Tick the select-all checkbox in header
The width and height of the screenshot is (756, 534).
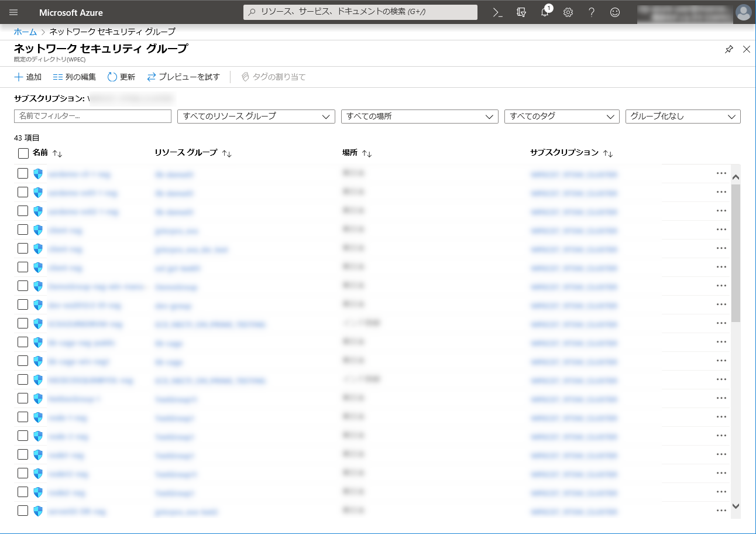pos(23,153)
